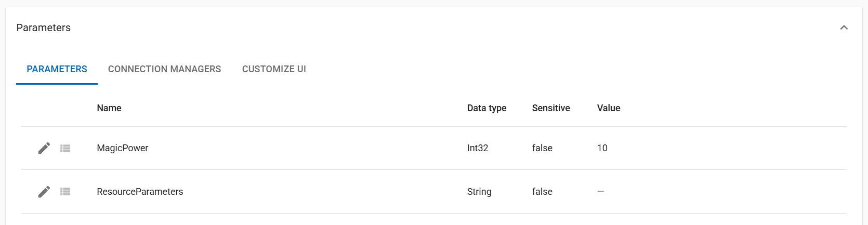Click the edit pencil for MagicPower
This screenshot has height=225, width=868.
[x=44, y=148]
